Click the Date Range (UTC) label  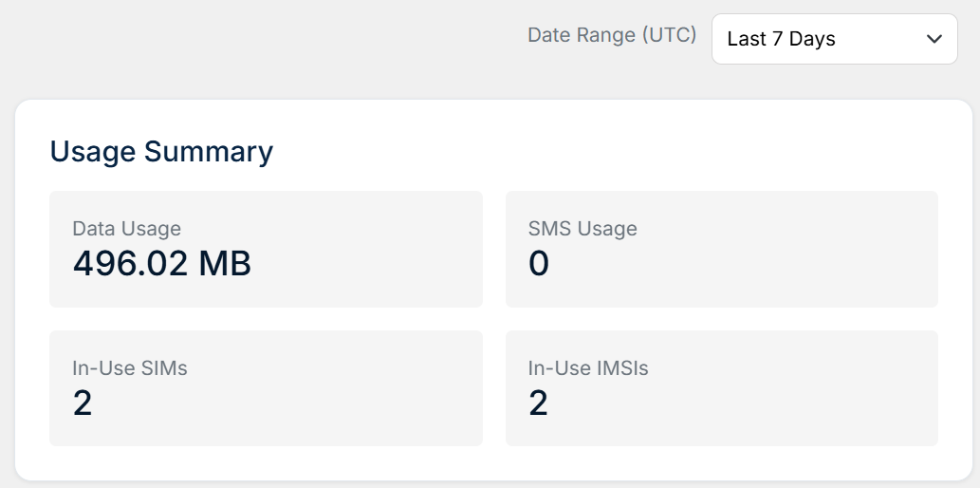coord(612,35)
